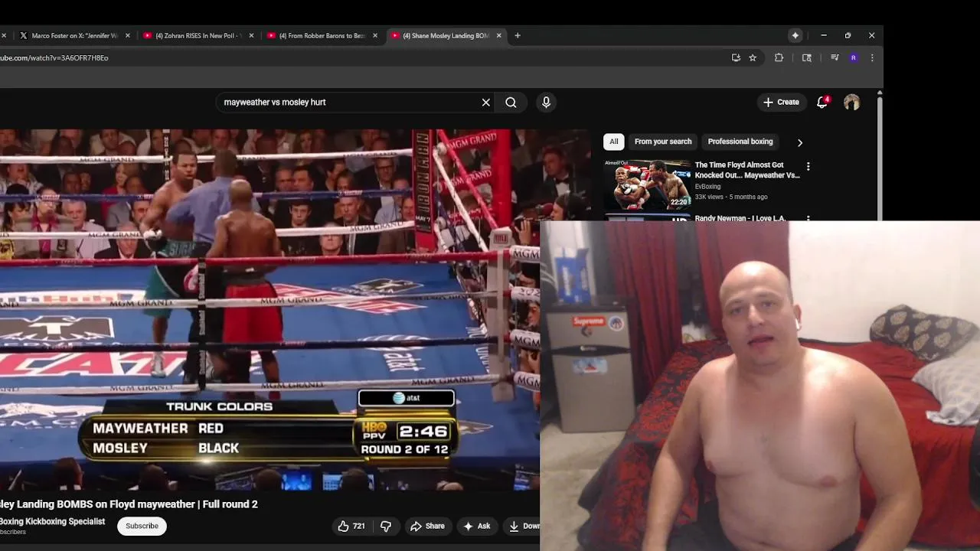
Task: Close the Zohran RISES tab
Action: 251,35
